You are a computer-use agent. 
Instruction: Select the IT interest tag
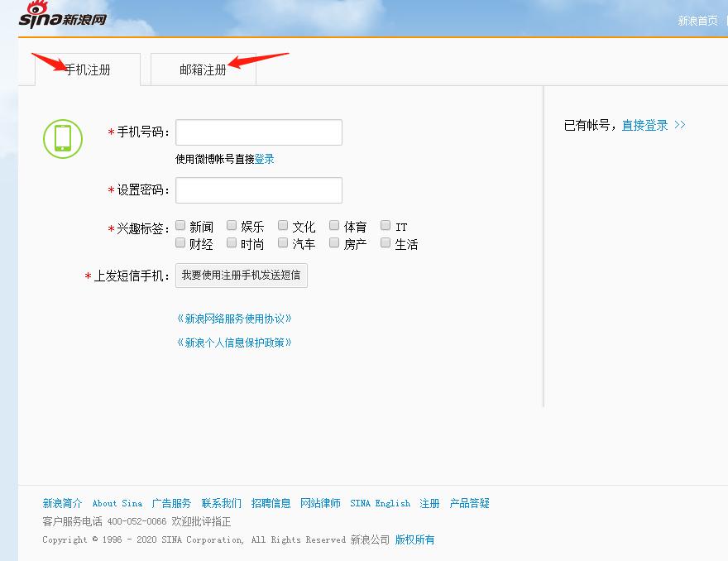[386, 224]
